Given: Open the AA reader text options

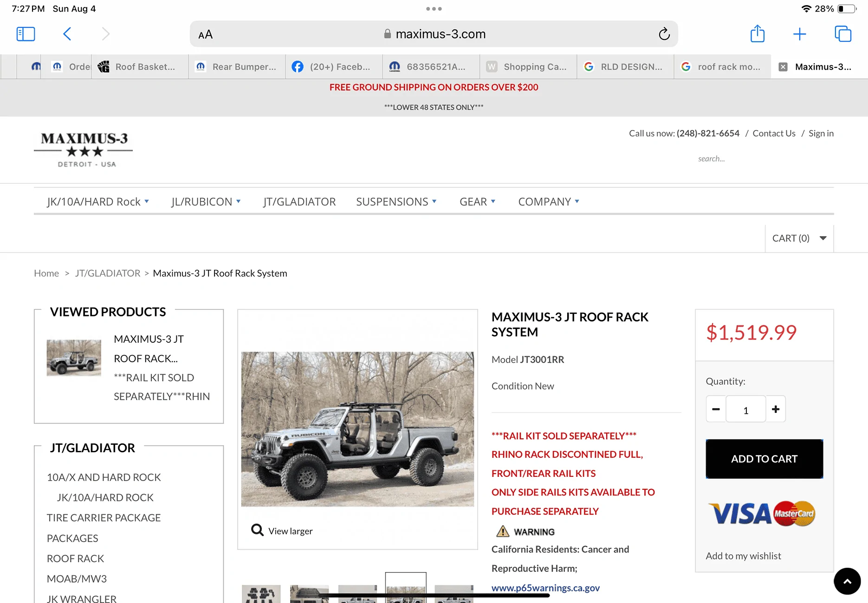Looking at the screenshot, I should (205, 34).
